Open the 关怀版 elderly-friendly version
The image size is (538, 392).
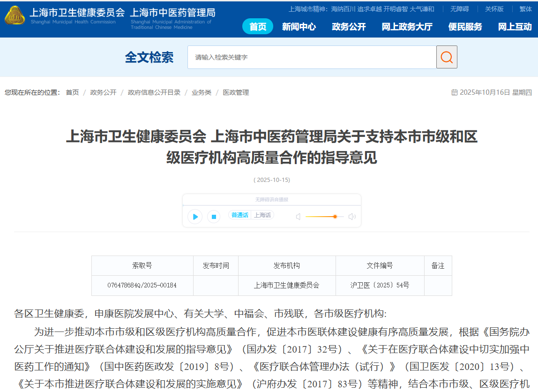tap(493, 8)
